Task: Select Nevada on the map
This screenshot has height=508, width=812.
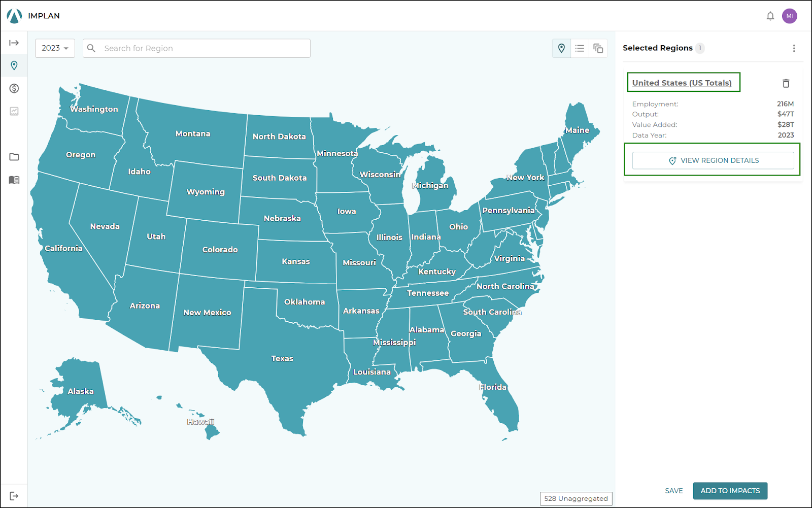Action: [105, 226]
